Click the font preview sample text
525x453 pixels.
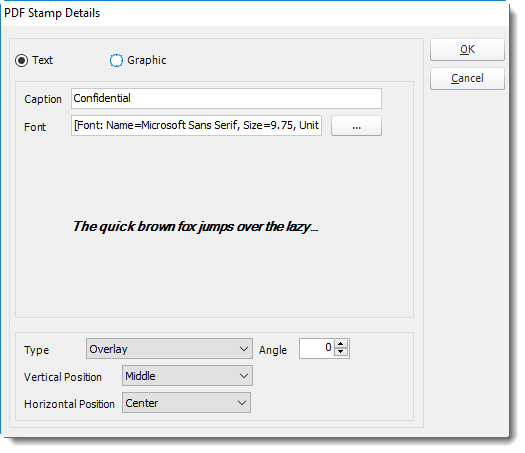point(195,227)
